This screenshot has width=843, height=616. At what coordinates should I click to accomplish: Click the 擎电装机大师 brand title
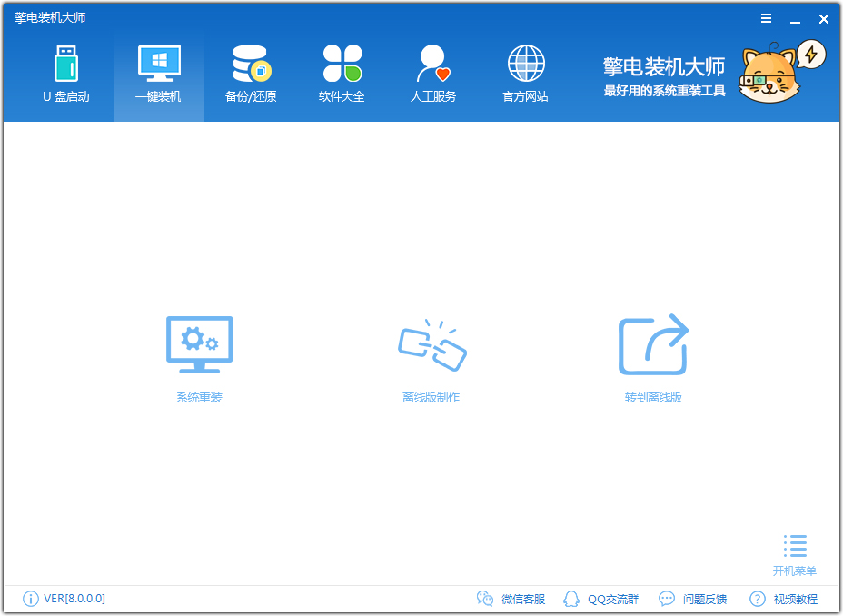[664, 67]
